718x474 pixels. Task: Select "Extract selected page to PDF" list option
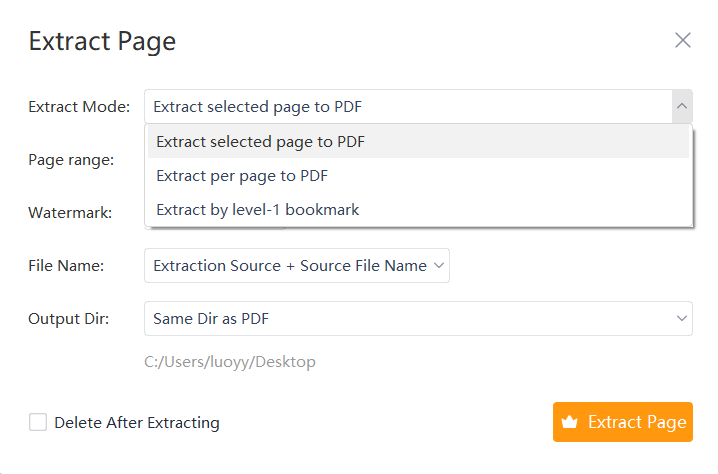(260, 142)
